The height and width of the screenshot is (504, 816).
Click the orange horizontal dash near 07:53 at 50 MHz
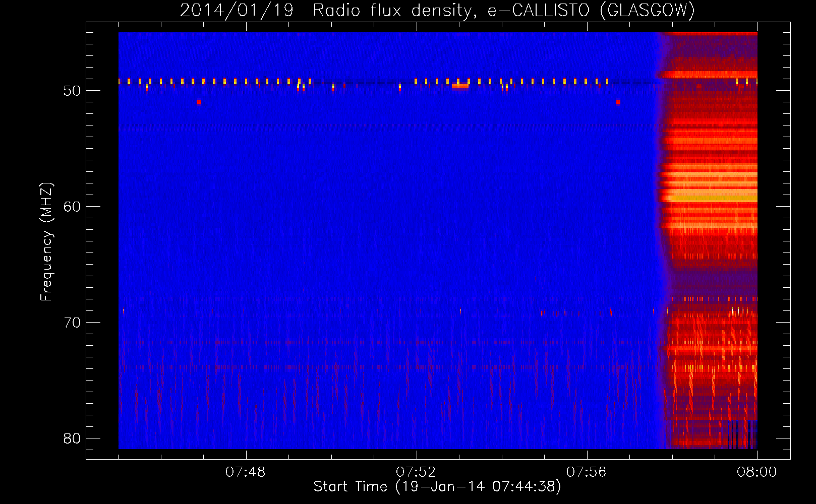point(460,86)
